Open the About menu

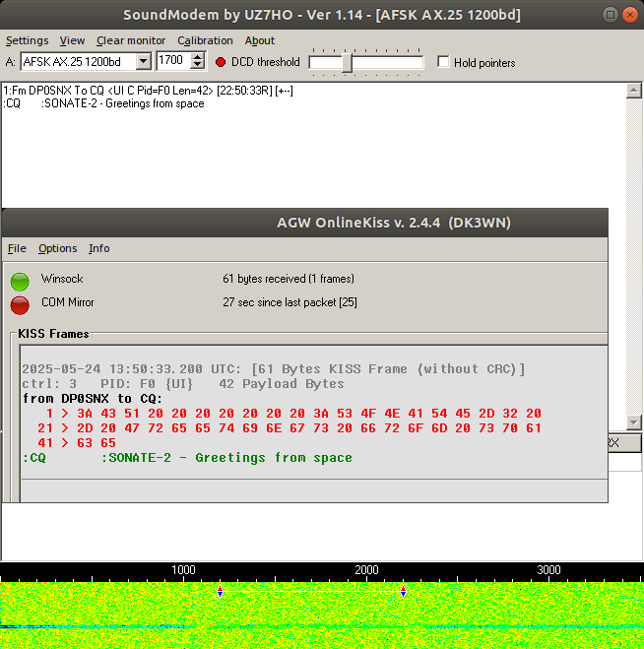point(260,40)
